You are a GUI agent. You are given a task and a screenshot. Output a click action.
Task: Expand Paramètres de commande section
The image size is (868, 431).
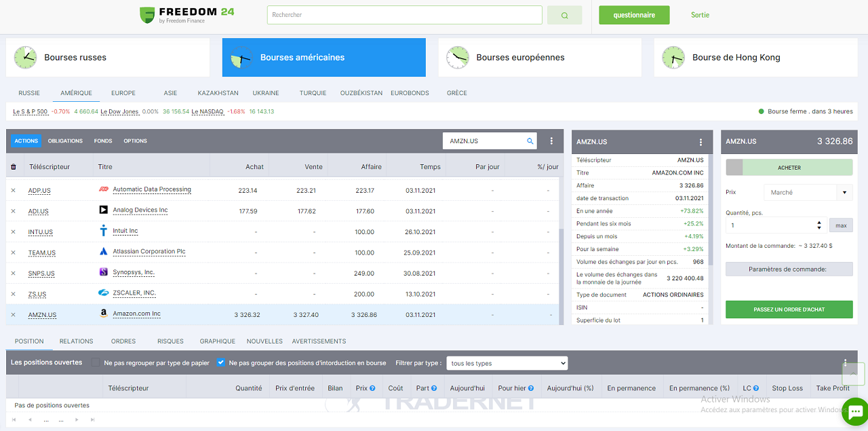pyautogui.click(x=789, y=269)
